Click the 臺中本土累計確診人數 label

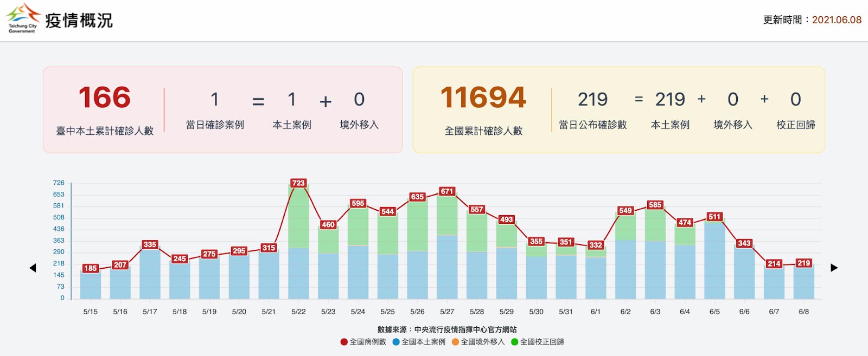(105, 131)
